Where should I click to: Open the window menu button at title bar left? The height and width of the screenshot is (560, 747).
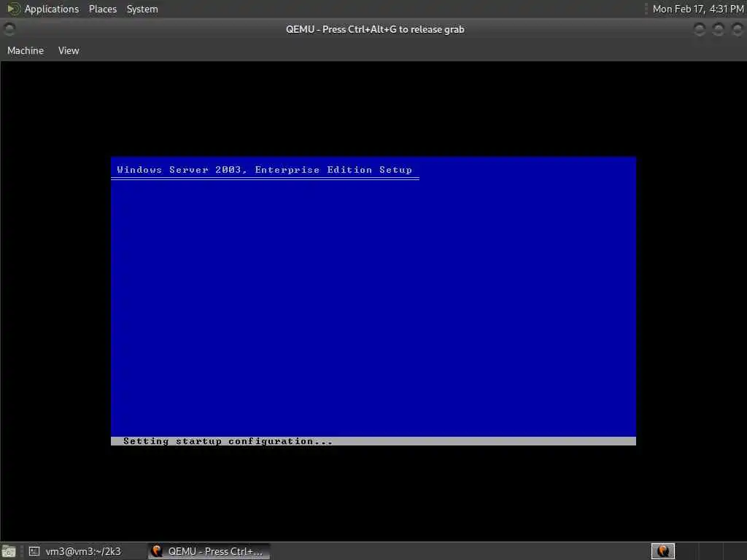click(x=9, y=29)
